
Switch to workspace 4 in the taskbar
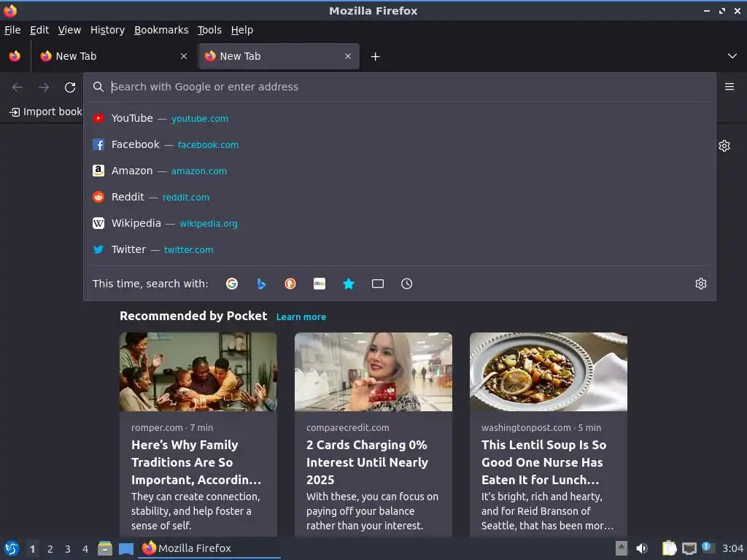pos(85,549)
